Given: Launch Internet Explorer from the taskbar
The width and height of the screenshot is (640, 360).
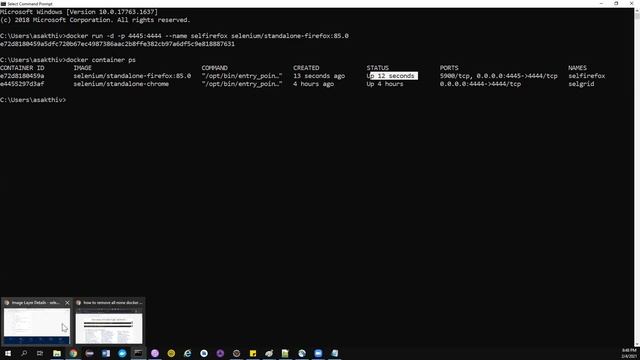Looking at the screenshot, I should click(187, 353).
